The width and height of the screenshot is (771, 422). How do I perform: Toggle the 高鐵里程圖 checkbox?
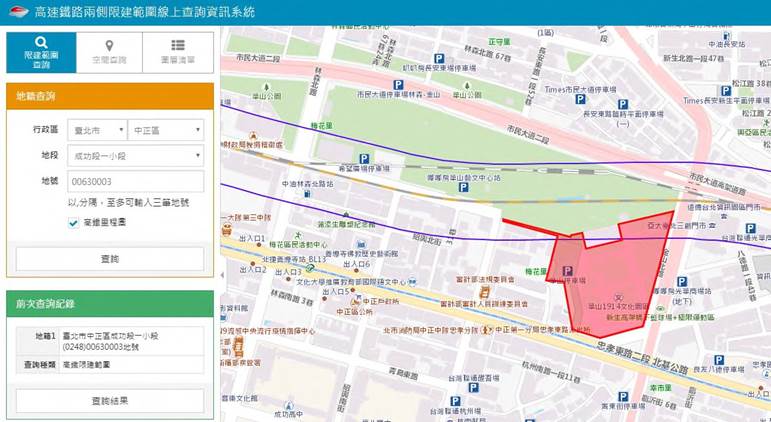click(74, 223)
